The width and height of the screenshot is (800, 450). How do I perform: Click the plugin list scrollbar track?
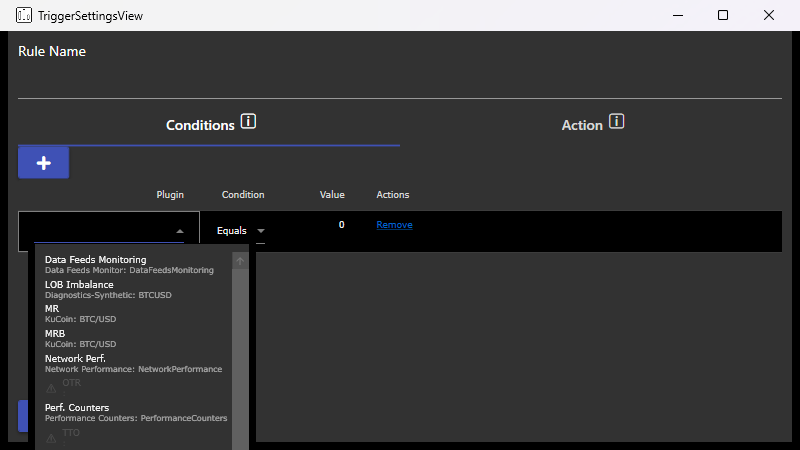pyautogui.click(x=240, y=360)
